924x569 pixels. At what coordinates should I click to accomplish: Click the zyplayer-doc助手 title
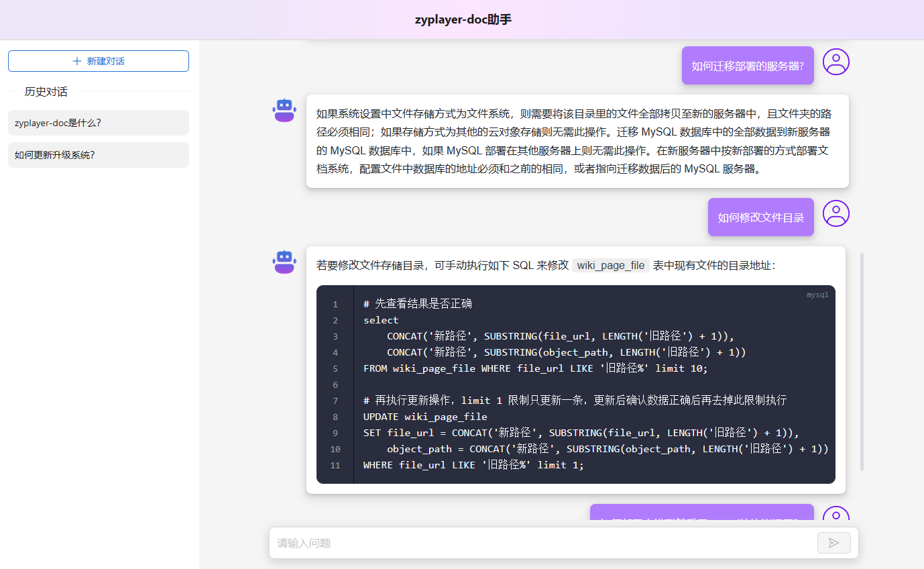[x=463, y=19]
